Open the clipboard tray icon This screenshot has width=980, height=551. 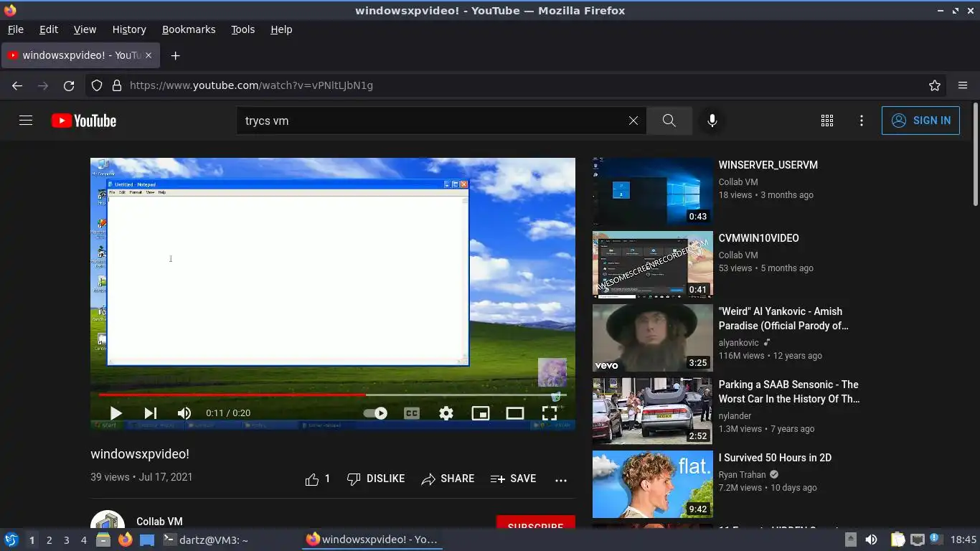tap(897, 540)
